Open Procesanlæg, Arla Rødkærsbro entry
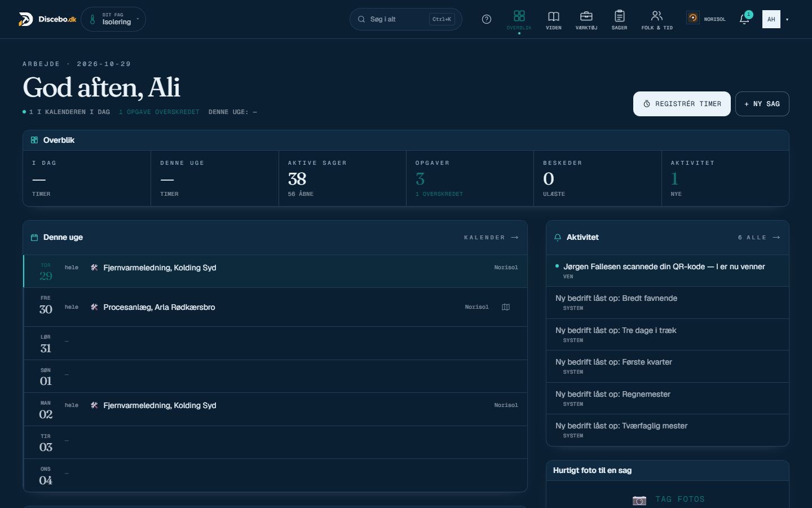This screenshot has width=812, height=508. click(x=275, y=307)
